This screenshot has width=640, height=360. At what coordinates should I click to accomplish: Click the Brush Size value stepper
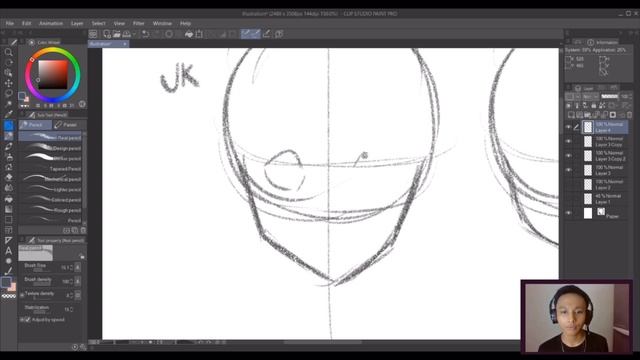click(71, 267)
